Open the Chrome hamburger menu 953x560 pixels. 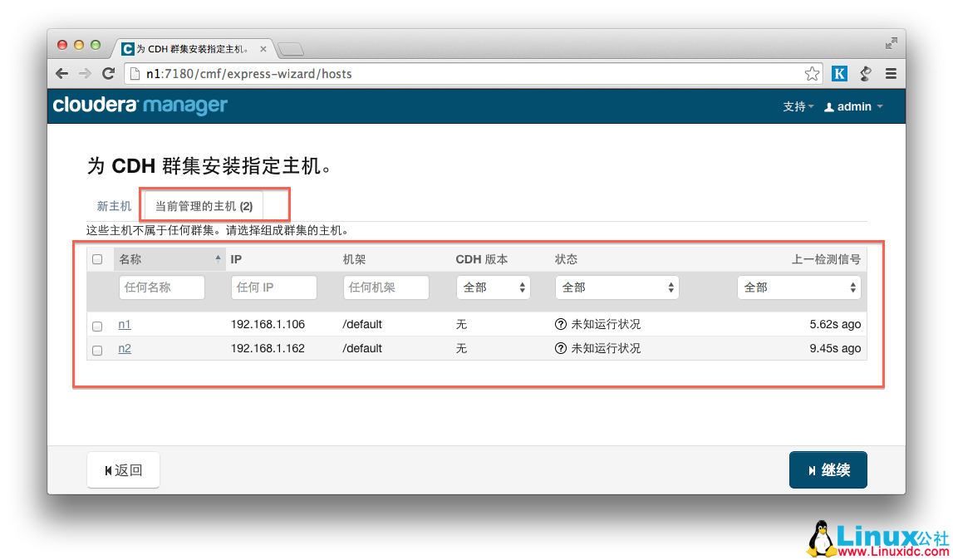pos(891,73)
